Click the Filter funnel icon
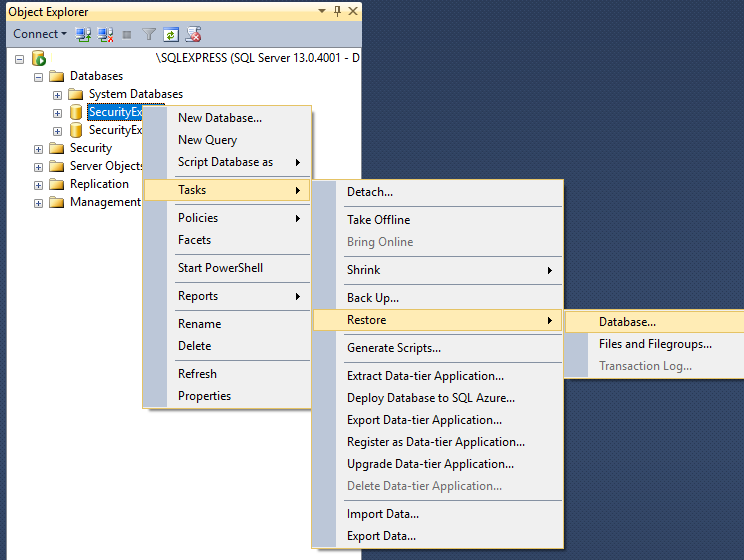744x560 pixels. (x=149, y=34)
